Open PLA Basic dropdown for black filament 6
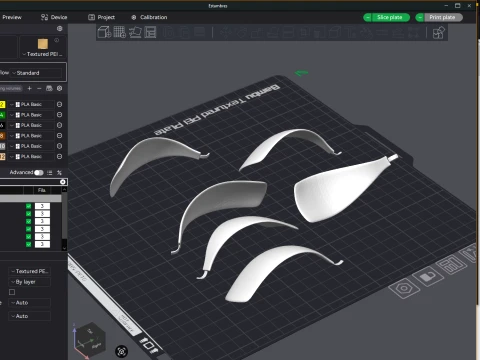 coord(31,125)
